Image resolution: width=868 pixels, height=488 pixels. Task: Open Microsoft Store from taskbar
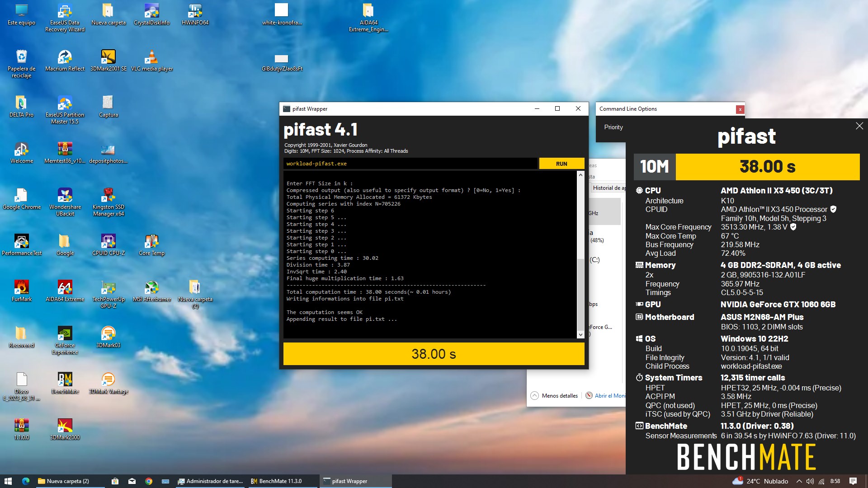point(115,481)
